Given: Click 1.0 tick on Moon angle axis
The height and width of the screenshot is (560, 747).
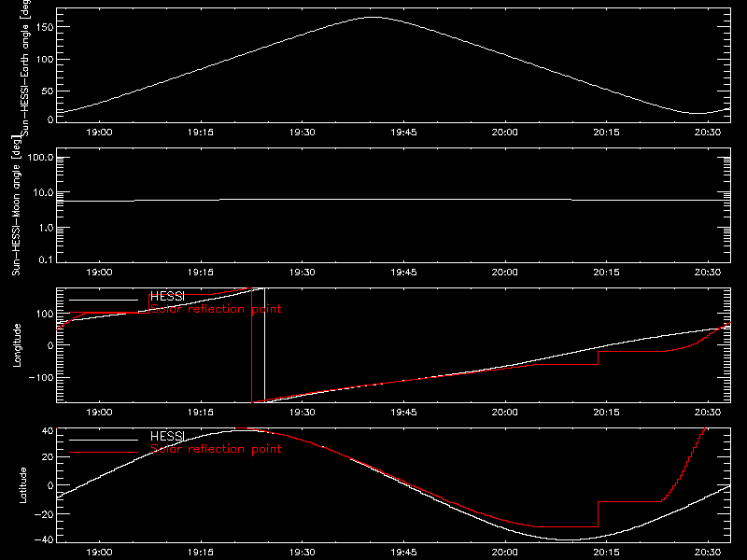Looking at the screenshot, I should click(x=46, y=228).
